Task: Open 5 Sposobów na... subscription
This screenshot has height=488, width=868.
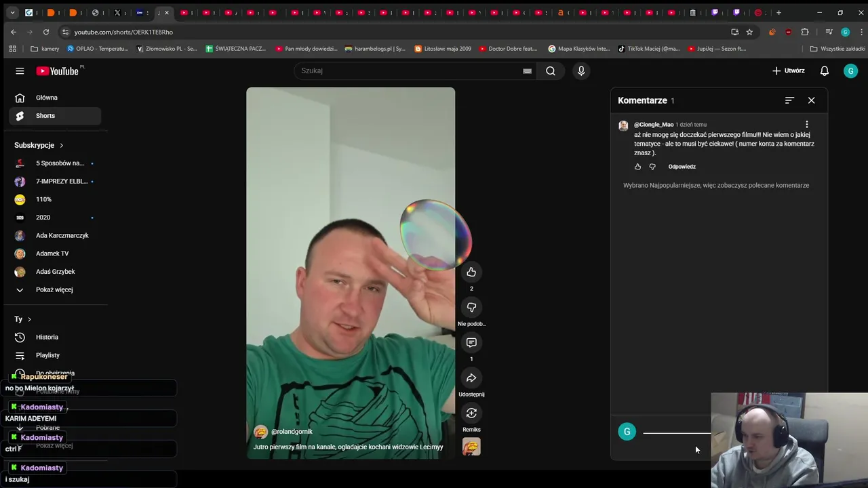Action: click(55, 163)
